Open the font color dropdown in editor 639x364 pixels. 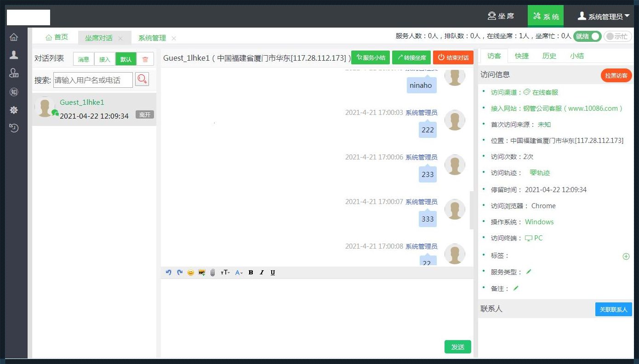click(x=239, y=273)
